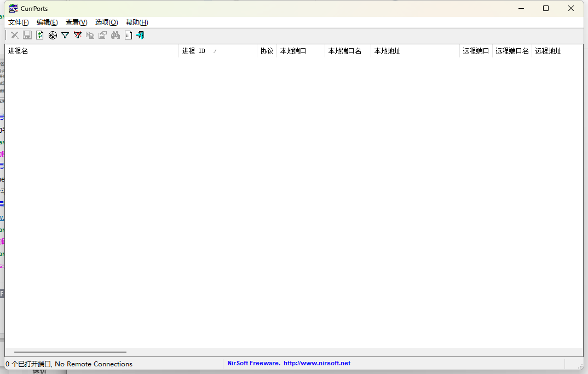Image resolution: width=588 pixels, height=374 pixels.
Task: Open the HTML report document icon
Action: click(x=128, y=35)
